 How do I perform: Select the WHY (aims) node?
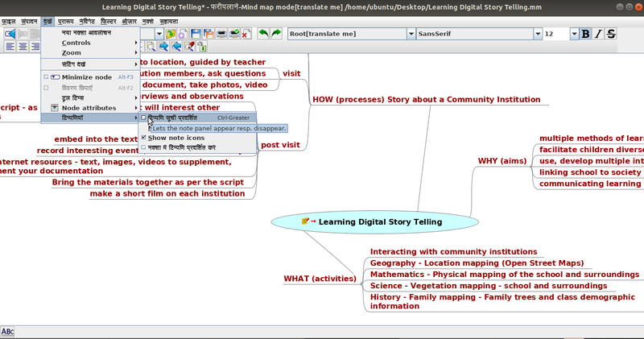(x=502, y=161)
